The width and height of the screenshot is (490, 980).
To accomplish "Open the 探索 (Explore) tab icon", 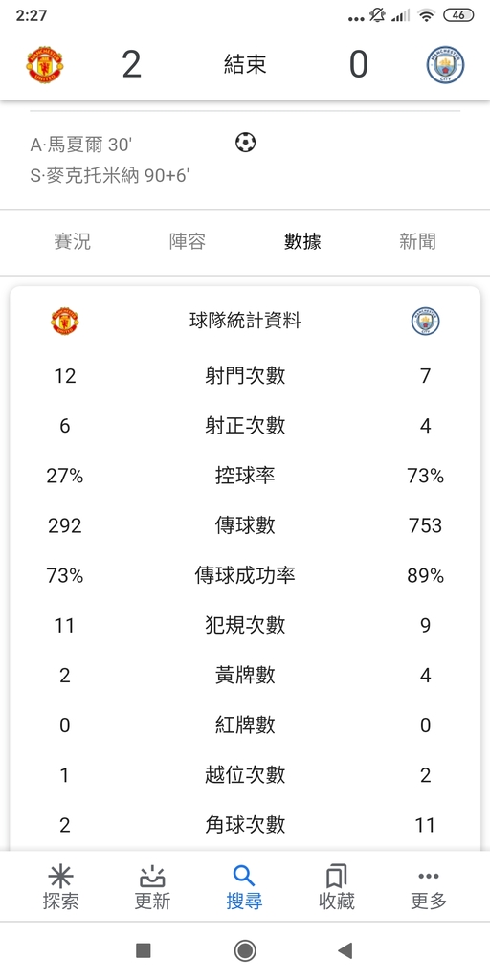I will pyautogui.click(x=60, y=877).
